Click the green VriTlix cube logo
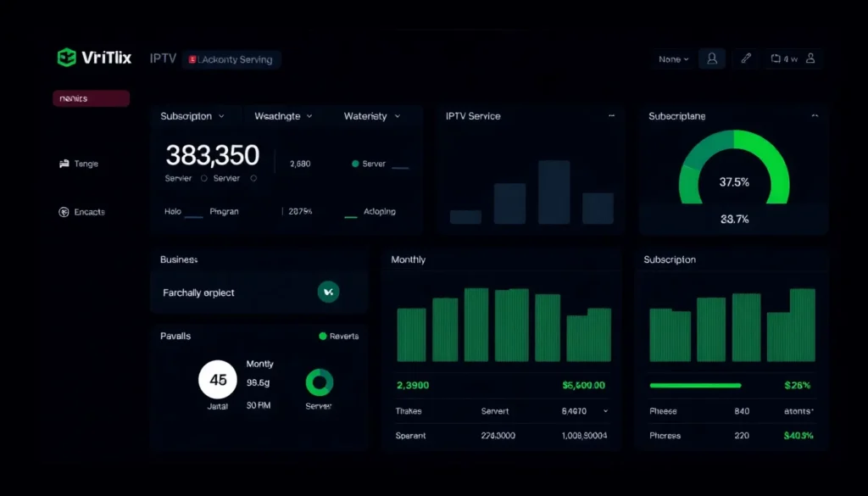Screen dimensions: 868x496 point(66,58)
